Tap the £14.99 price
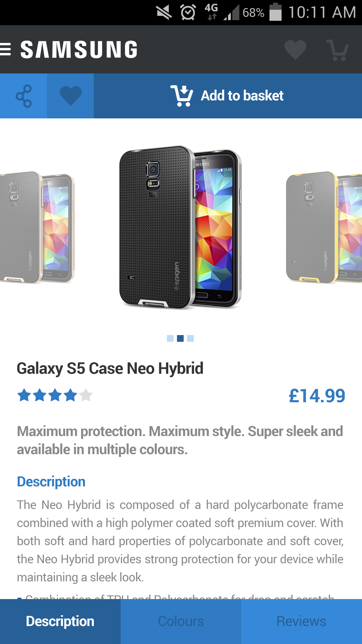Image resolution: width=362 pixels, height=644 pixels. tap(317, 396)
